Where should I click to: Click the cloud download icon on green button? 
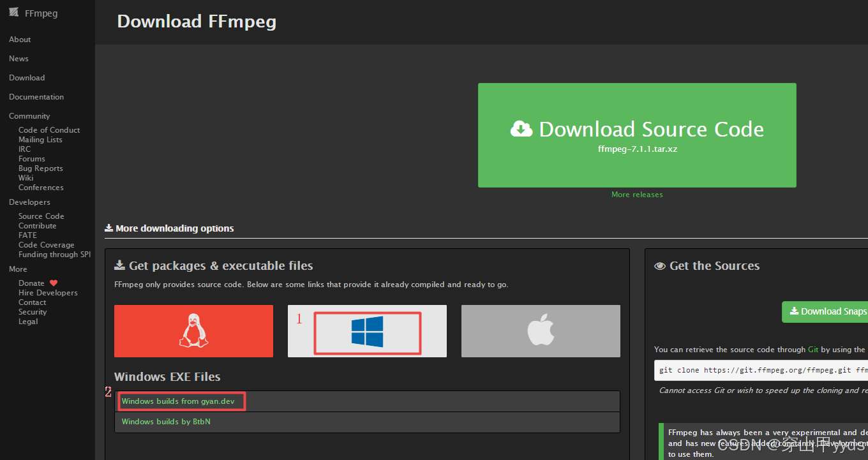(x=521, y=129)
